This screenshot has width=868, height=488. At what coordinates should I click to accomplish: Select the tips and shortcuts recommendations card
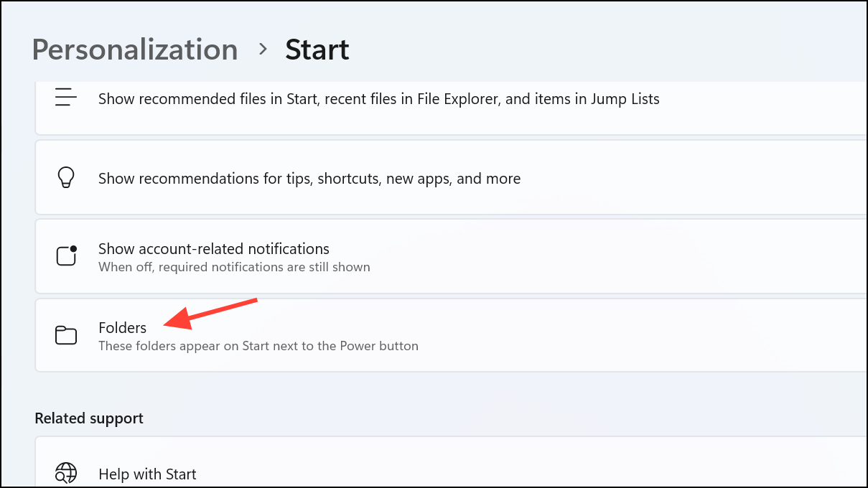point(452,177)
